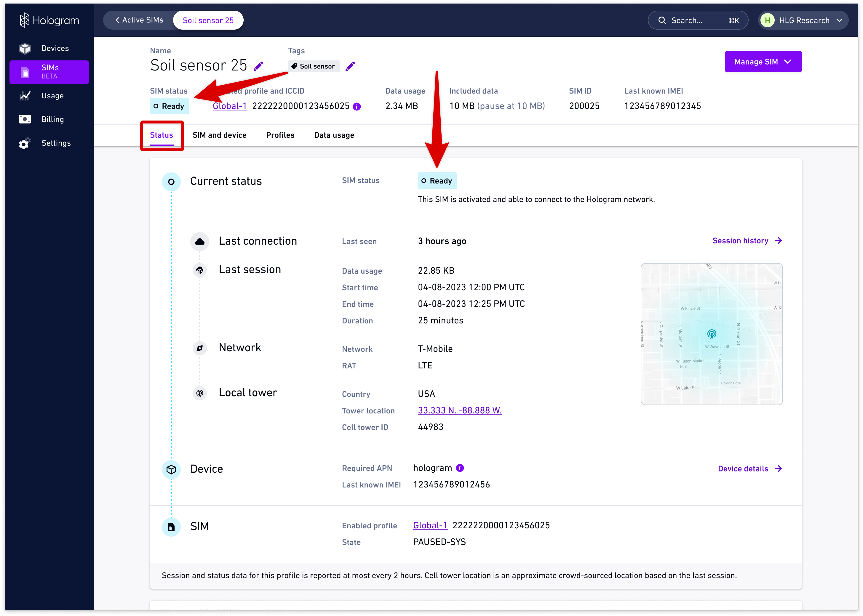
Task: Select the Data usage tab
Action: pyautogui.click(x=334, y=135)
